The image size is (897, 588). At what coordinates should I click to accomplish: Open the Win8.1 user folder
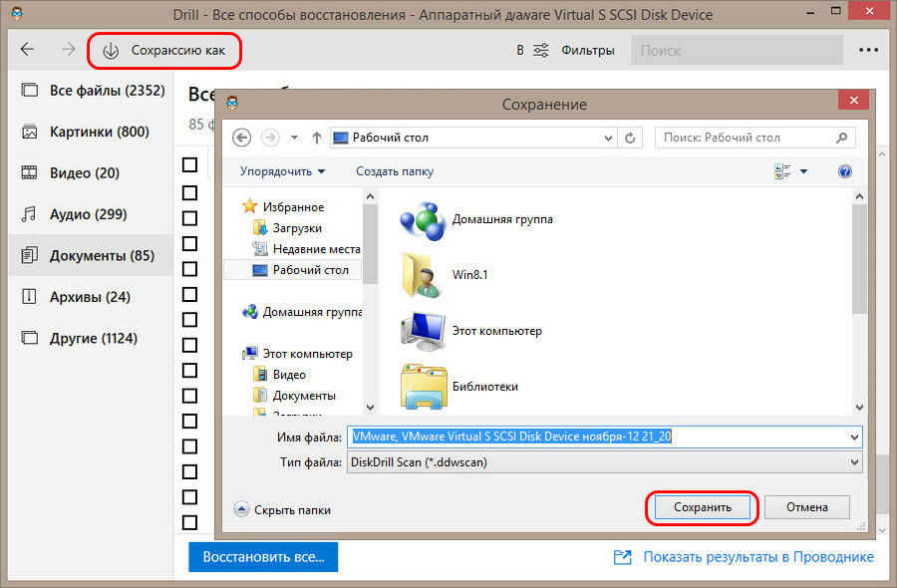(423, 275)
